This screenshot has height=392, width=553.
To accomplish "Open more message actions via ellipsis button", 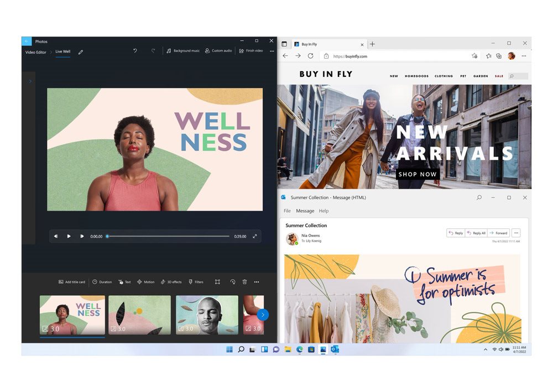I will [516, 233].
